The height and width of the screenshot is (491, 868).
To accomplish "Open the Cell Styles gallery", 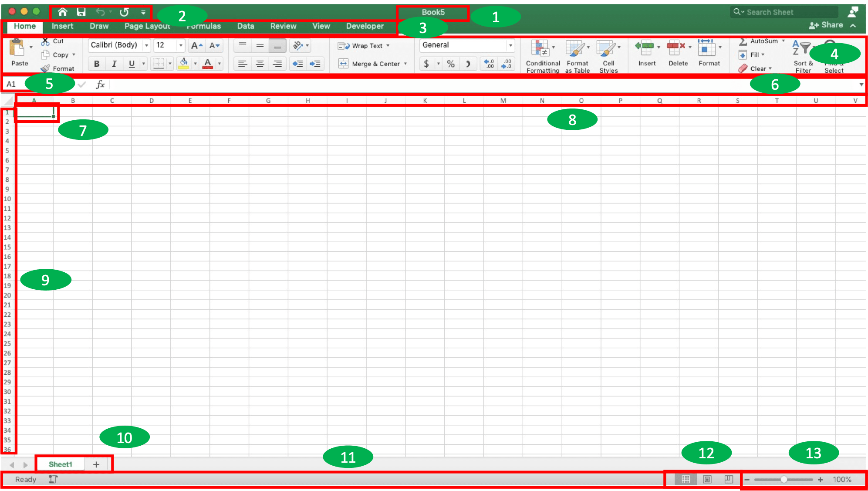I will pyautogui.click(x=608, y=57).
